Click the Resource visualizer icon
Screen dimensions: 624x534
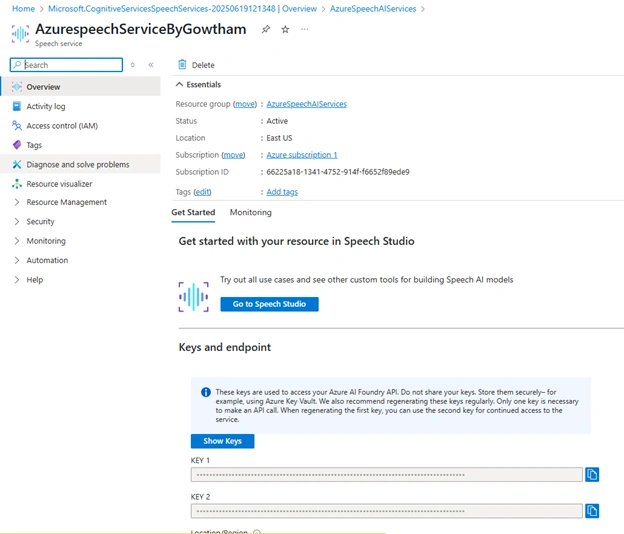(x=17, y=184)
